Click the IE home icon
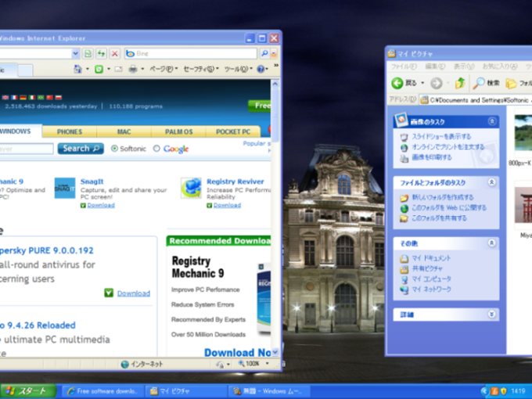The height and width of the screenshot is (399, 532). tap(78, 69)
